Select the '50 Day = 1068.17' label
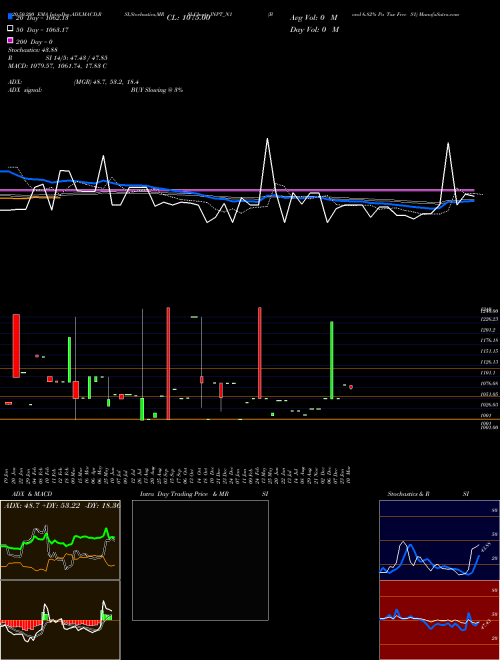 pyautogui.click(x=42, y=30)
